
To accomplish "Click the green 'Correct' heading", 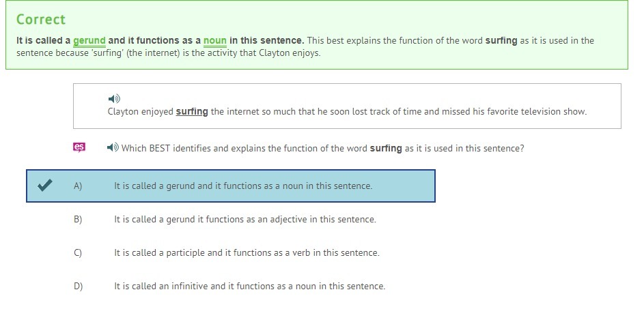I will click(41, 19).
